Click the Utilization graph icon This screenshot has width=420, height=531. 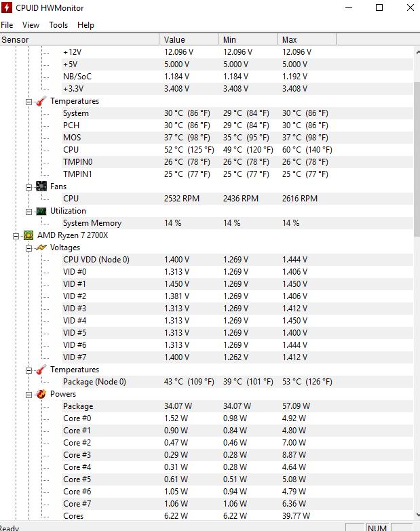41,211
